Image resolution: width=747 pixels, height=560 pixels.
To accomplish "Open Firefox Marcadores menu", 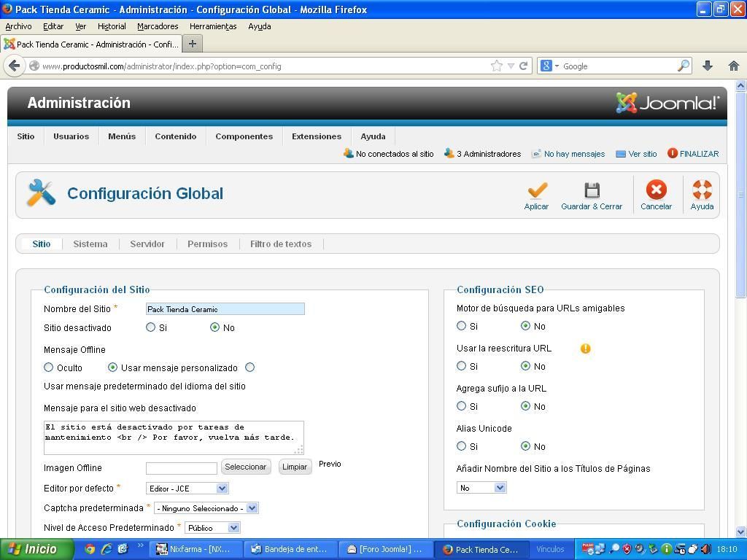I will pyautogui.click(x=158, y=26).
